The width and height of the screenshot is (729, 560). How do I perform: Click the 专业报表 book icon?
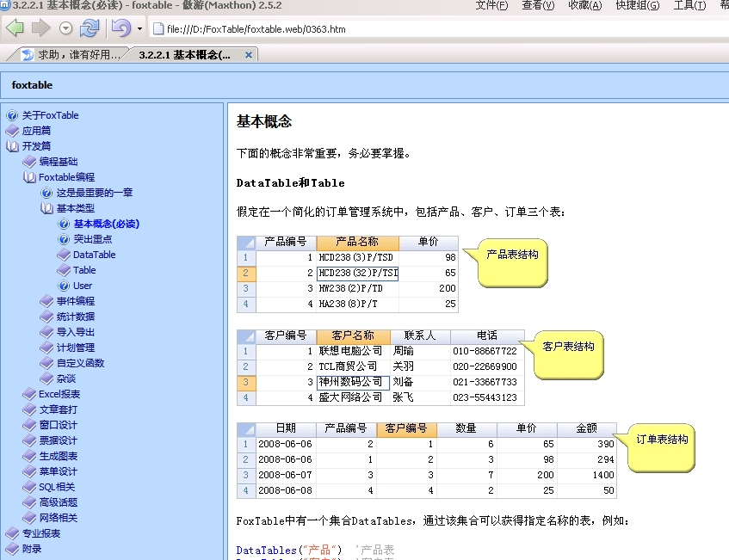[x=13, y=533]
